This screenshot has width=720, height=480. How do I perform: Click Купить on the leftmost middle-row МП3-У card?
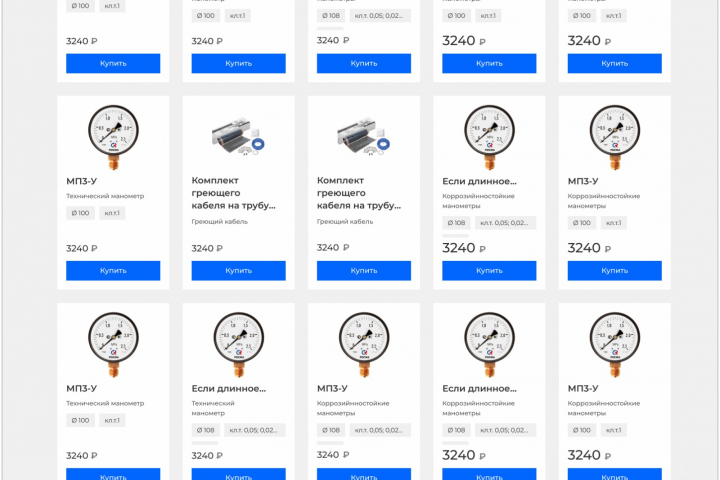point(113,271)
